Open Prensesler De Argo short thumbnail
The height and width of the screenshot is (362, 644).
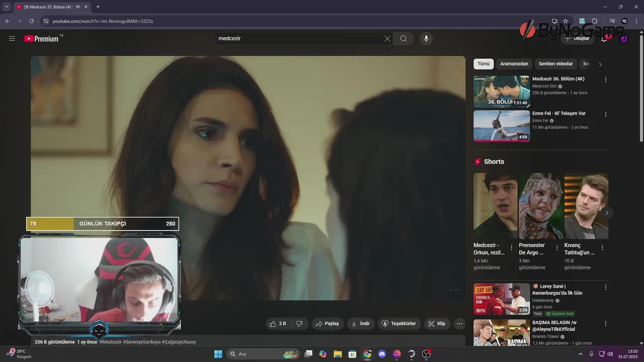coord(541,206)
